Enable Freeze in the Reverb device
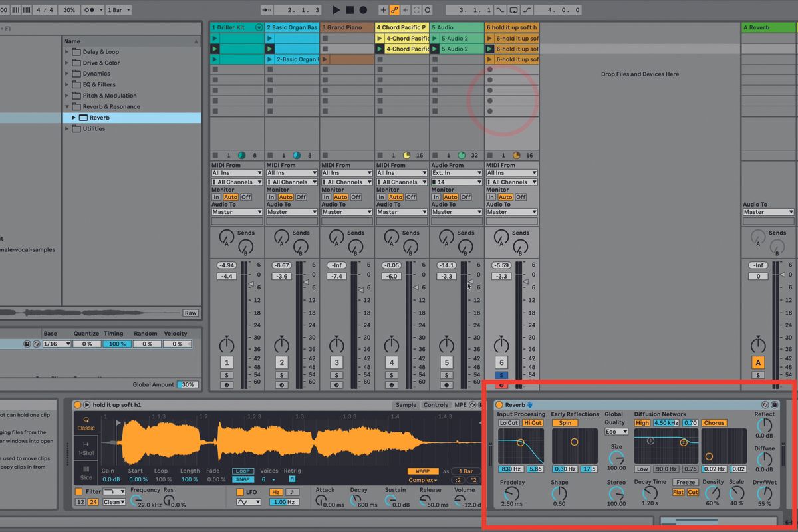798x532 pixels. click(686, 483)
